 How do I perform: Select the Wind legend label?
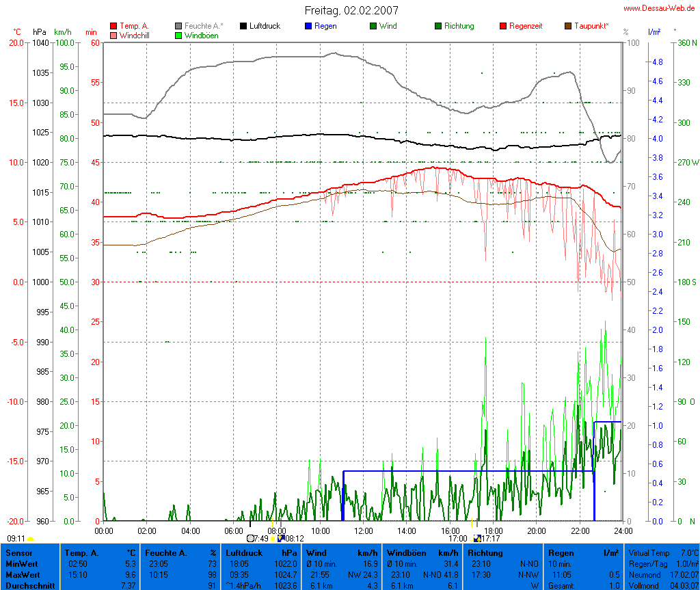388,26
